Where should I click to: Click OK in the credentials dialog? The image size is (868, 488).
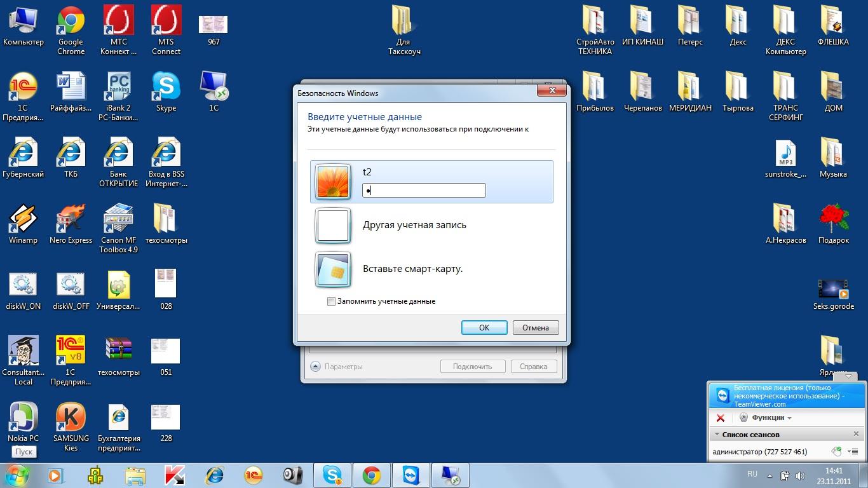click(x=484, y=328)
